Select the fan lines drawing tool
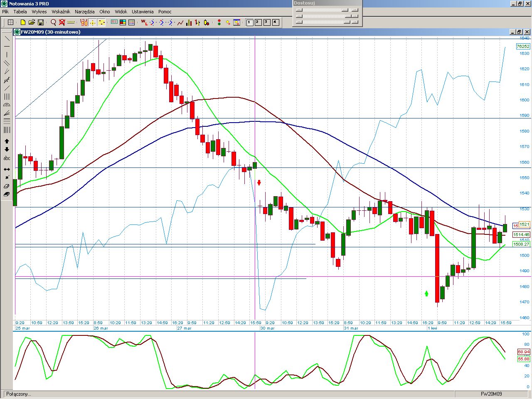This screenshot has width=532, height=399. click(x=7, y=113)
